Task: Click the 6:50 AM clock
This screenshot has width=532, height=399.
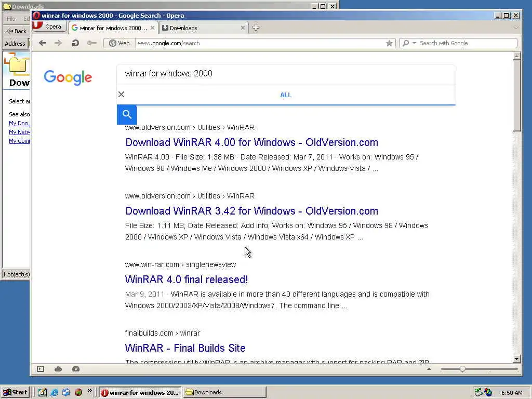Action: tap(512, 393)
